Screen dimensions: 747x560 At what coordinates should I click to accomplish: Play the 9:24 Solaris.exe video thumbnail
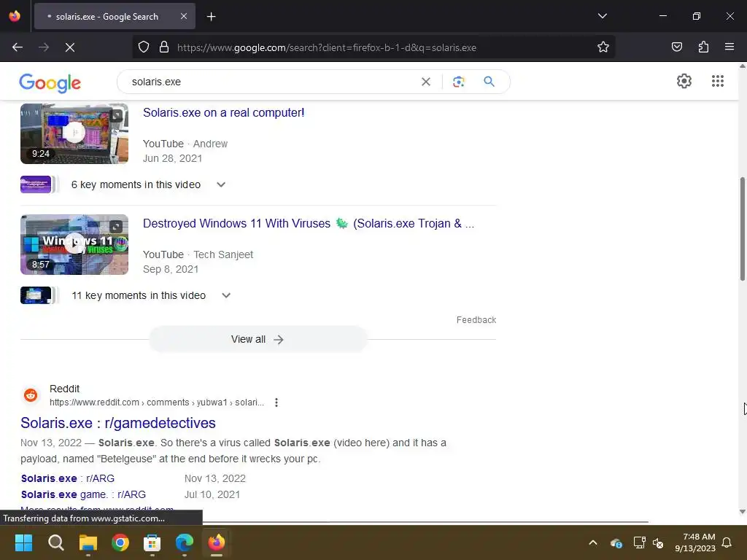(x=74, y=134)
